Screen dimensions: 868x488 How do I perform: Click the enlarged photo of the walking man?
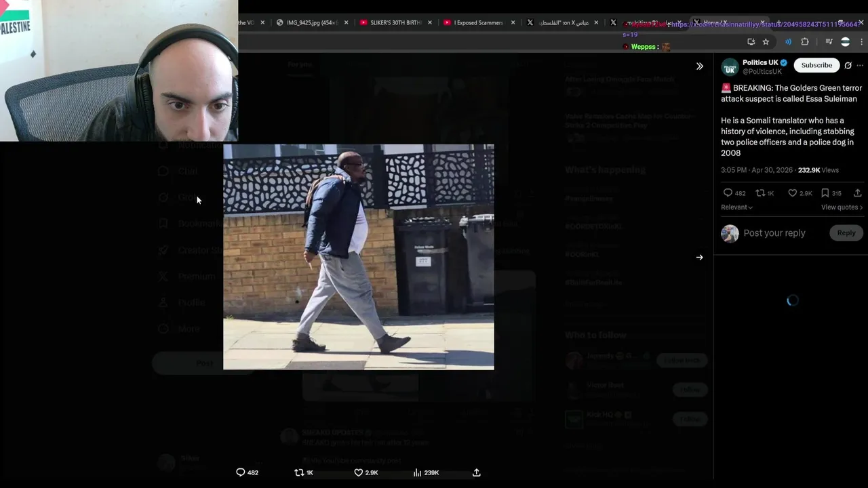[x=359, y=257]
